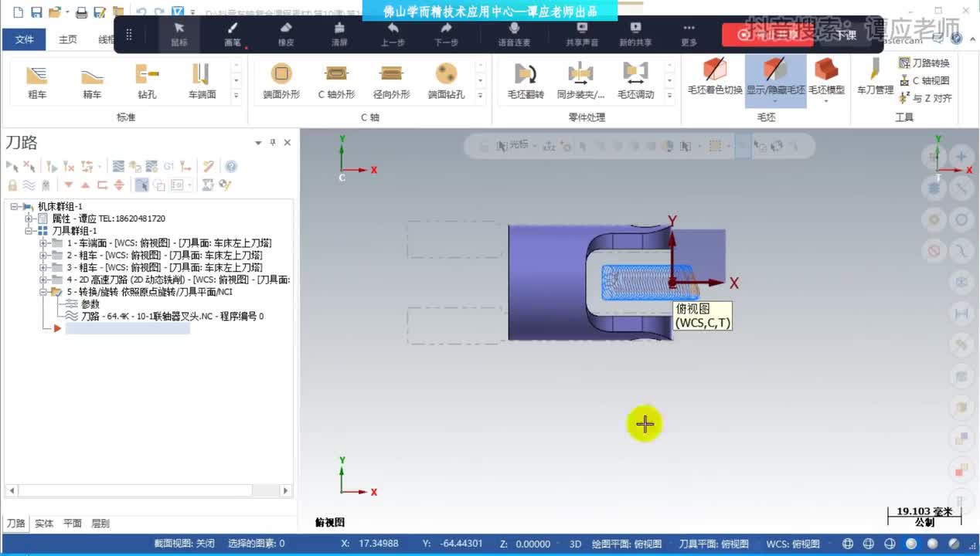Choose the 径向外形 radial contour operation

pos(391,82)
